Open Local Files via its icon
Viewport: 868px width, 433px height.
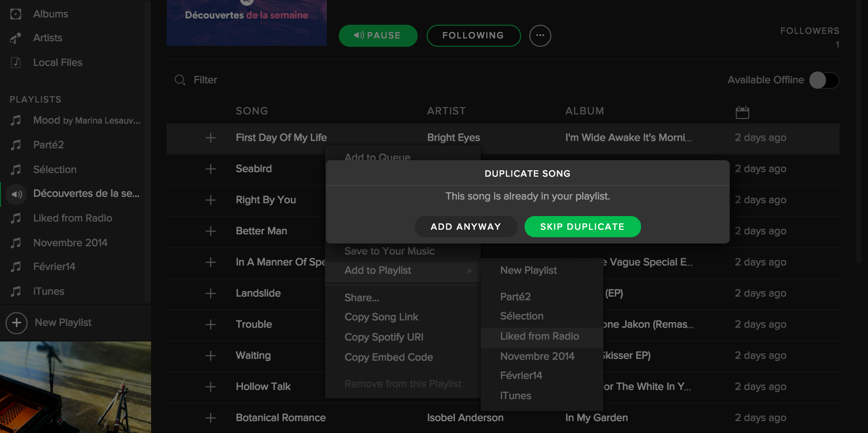(16, 62)
